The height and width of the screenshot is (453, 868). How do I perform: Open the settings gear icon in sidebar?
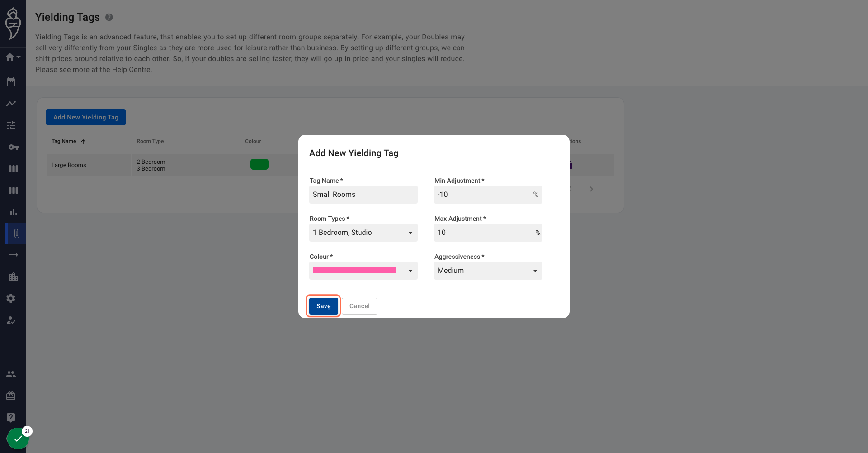click(11, 298)
